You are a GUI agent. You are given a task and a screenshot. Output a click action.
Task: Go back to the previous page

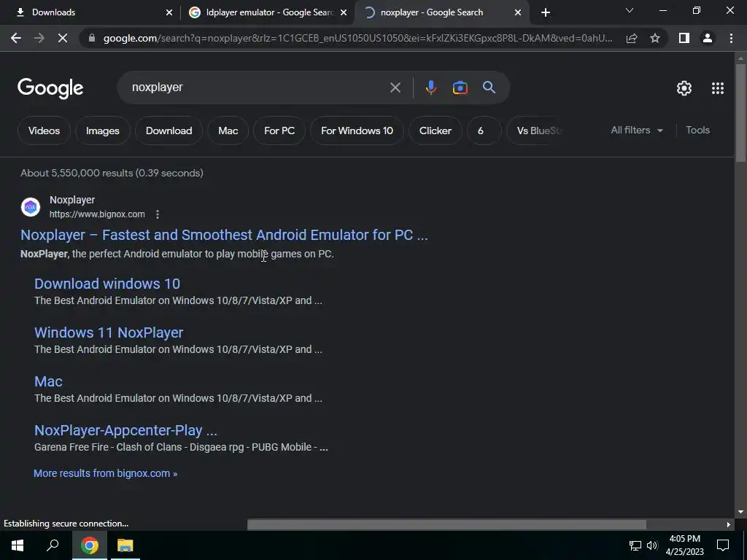click(x=16, y=38)
